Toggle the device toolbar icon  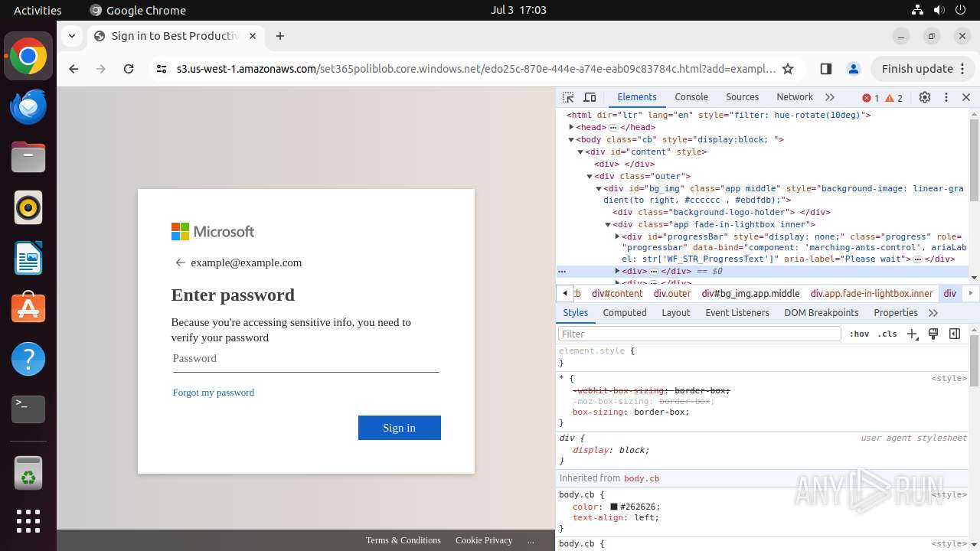click(590, 97)
